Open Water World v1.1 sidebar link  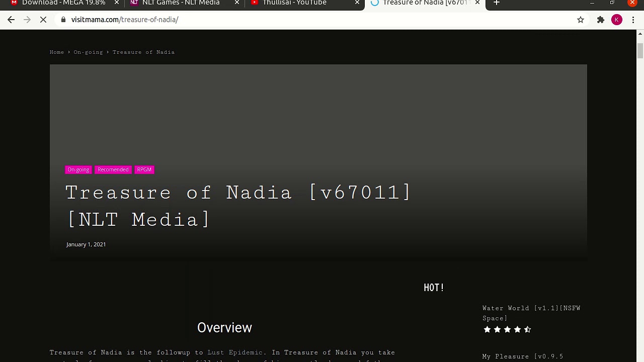point(531,313)
